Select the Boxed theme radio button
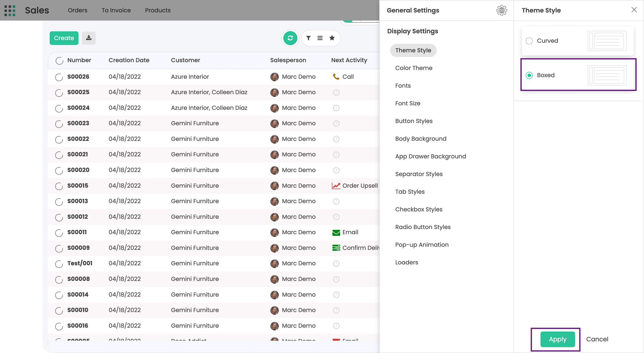Viewport: 644px width, 353px height. coord(529,75)
